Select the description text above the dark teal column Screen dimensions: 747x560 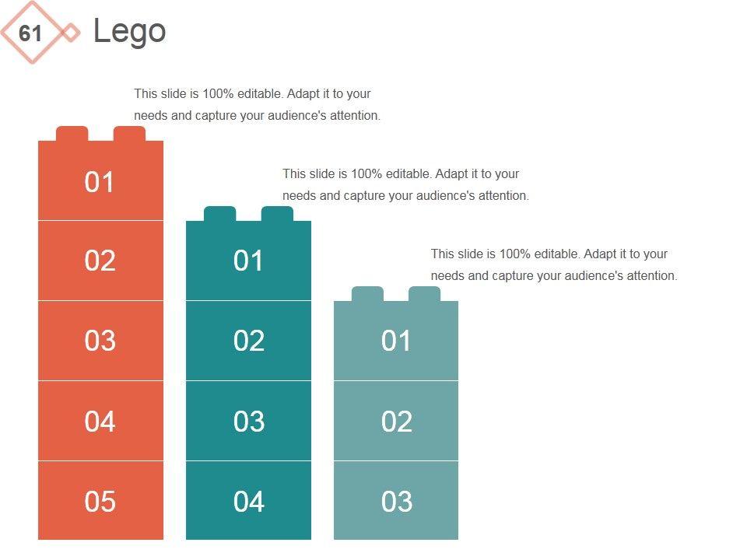405,184
